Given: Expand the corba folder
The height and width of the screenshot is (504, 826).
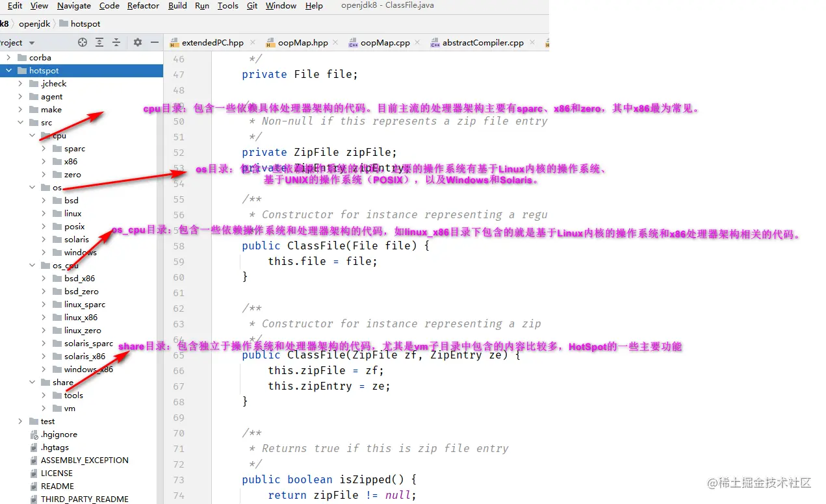Looking at the screenshot, I should click(8, 58).
